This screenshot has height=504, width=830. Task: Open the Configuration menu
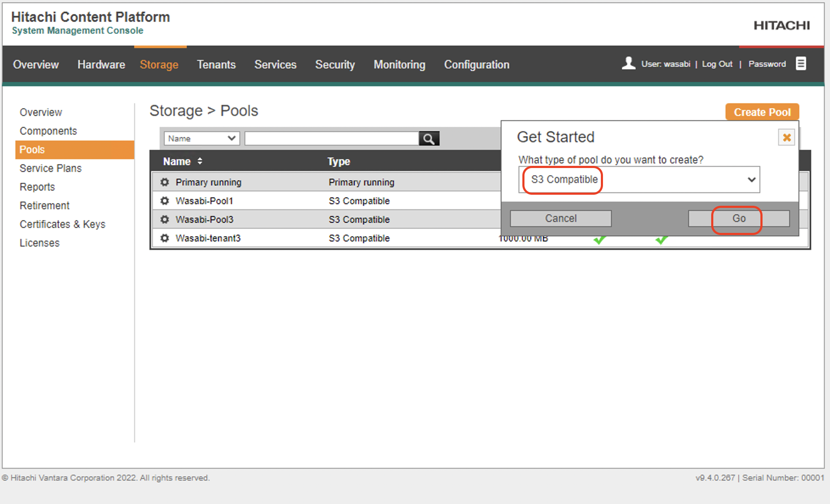477,64
